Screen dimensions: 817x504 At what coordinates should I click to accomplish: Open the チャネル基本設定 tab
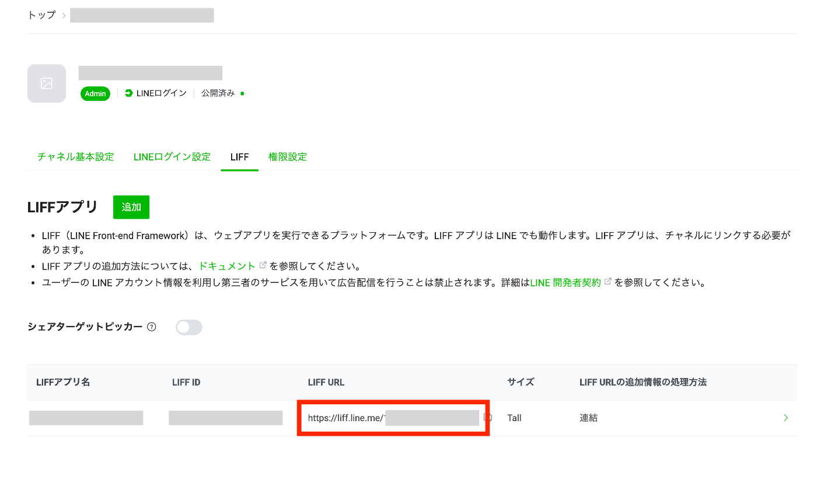pos(76,156)
